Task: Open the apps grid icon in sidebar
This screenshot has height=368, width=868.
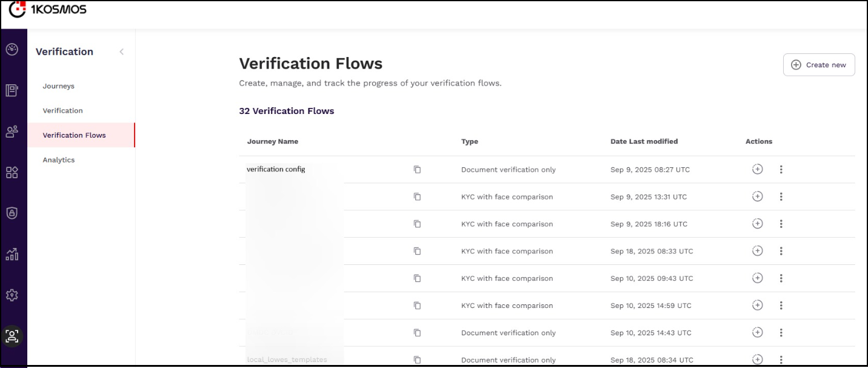Action: coord(12,172)
